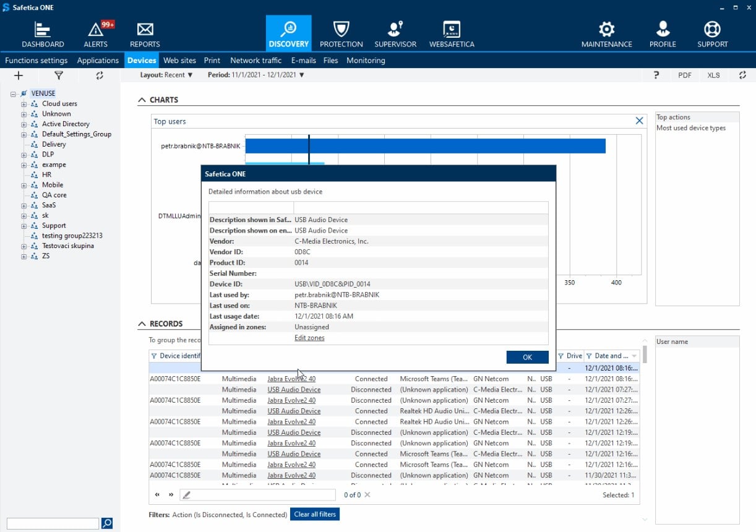The height and width of the screenshot is (532, 756).
Task: Switch to E-mails tab
Action: coord(304,61)
